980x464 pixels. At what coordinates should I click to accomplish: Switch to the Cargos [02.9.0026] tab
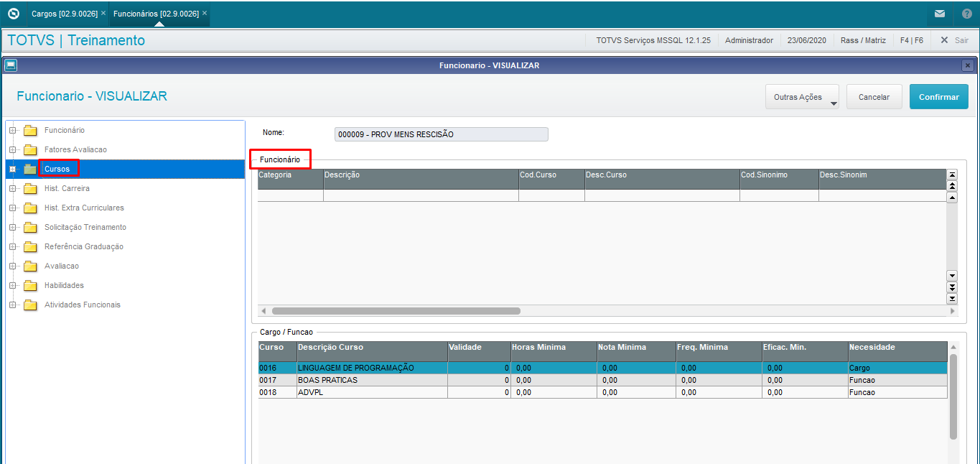63,14
